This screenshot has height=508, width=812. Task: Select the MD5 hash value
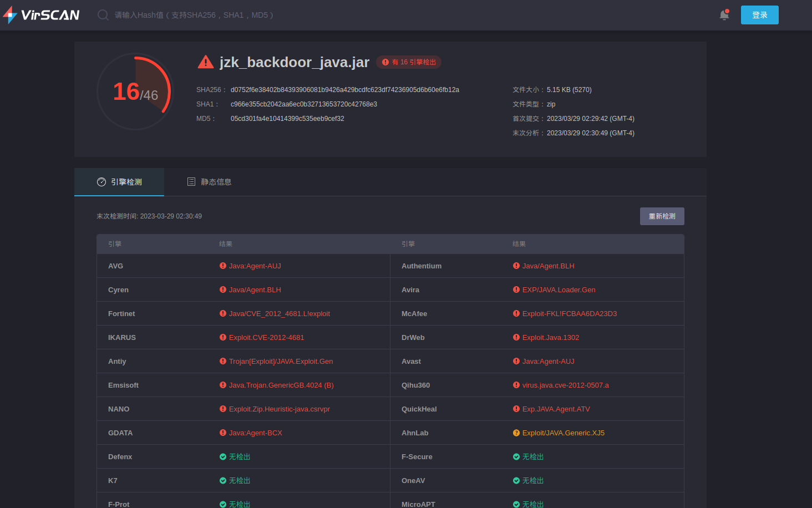(287, 119)
